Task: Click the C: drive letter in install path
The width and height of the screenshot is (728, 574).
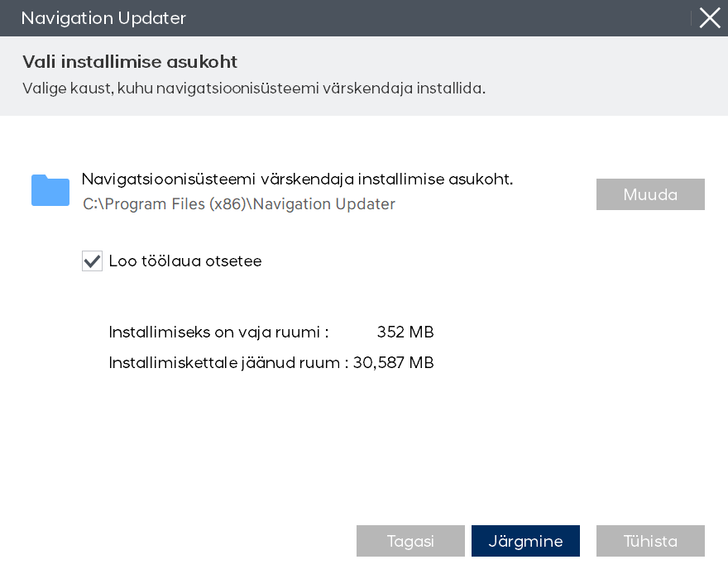Action: tap(89, 204)
